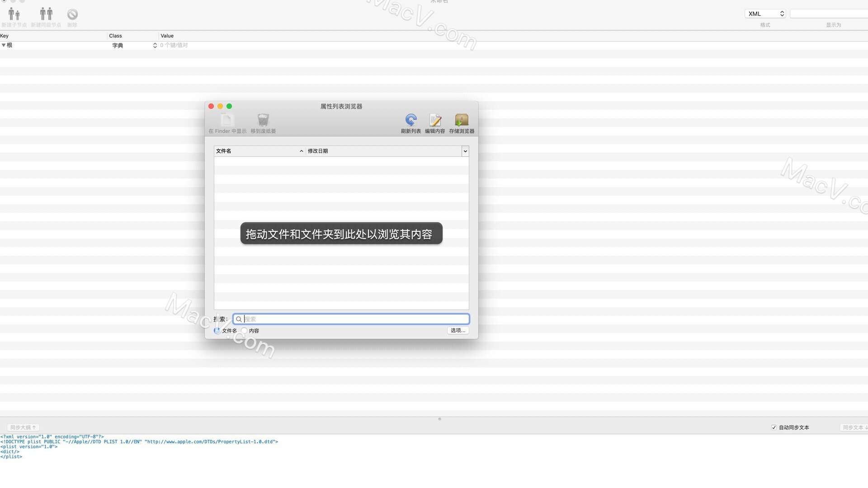This screenshot has width=868, height=488.
Task: Zoom the 属性列表浏览器 window with green button
Action: point(229,106)
